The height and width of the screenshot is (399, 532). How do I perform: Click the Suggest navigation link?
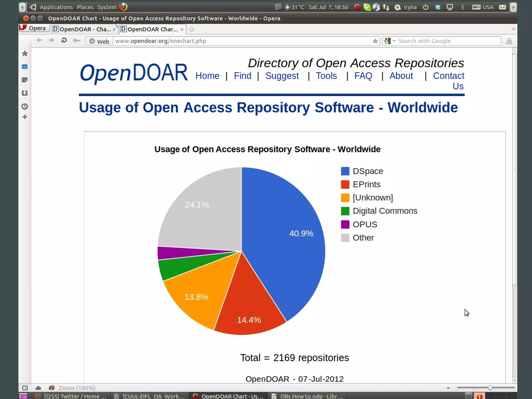pyautogui.click(x=282, y=76)
